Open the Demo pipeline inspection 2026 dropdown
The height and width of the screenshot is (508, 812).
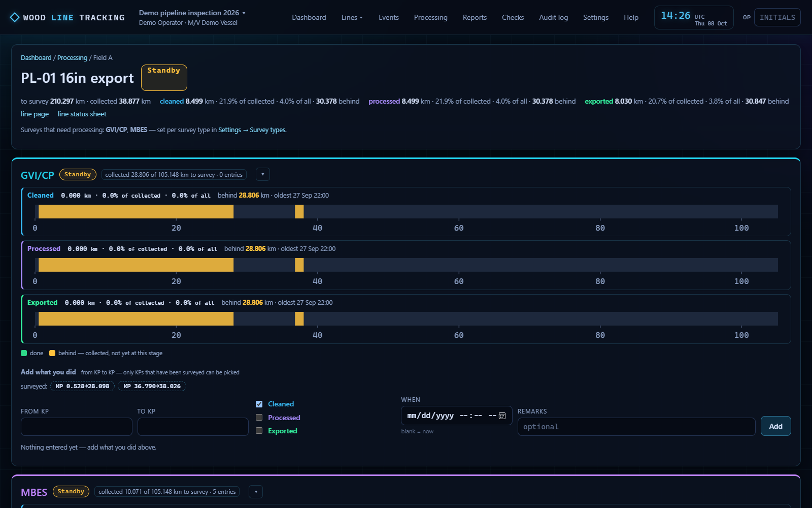coord(192,13)
